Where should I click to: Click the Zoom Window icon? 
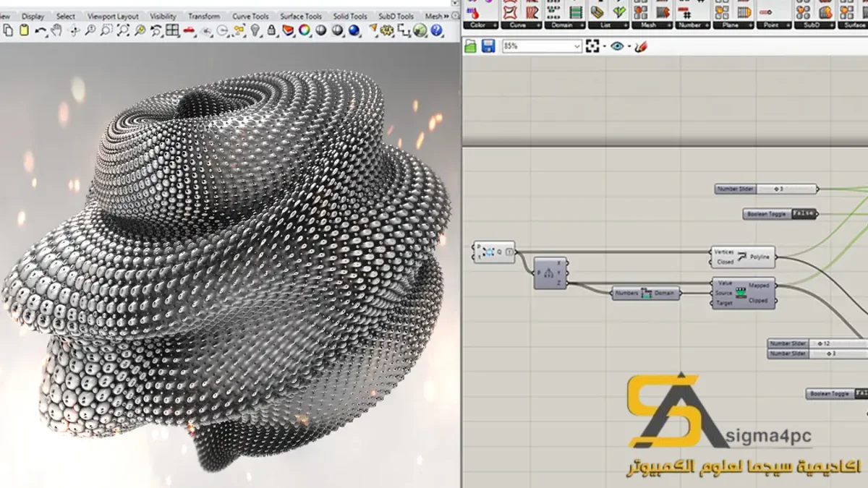click(x=106, y=30)
